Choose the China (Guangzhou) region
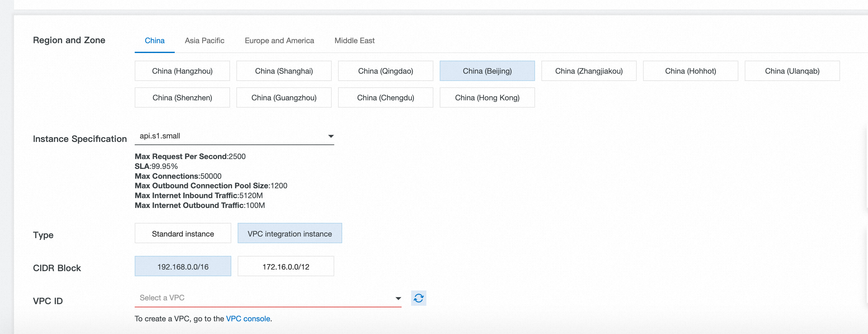Image resolution: width=868 pixels, height=334 pixels. [284, 98]
